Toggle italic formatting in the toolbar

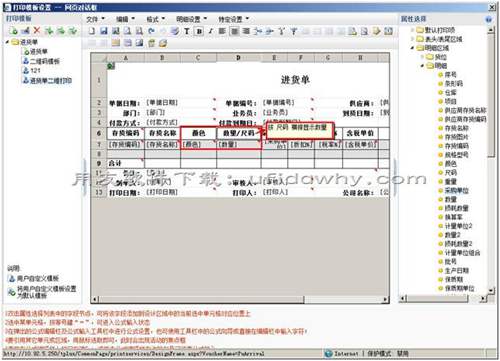click(x=211, y=31)
